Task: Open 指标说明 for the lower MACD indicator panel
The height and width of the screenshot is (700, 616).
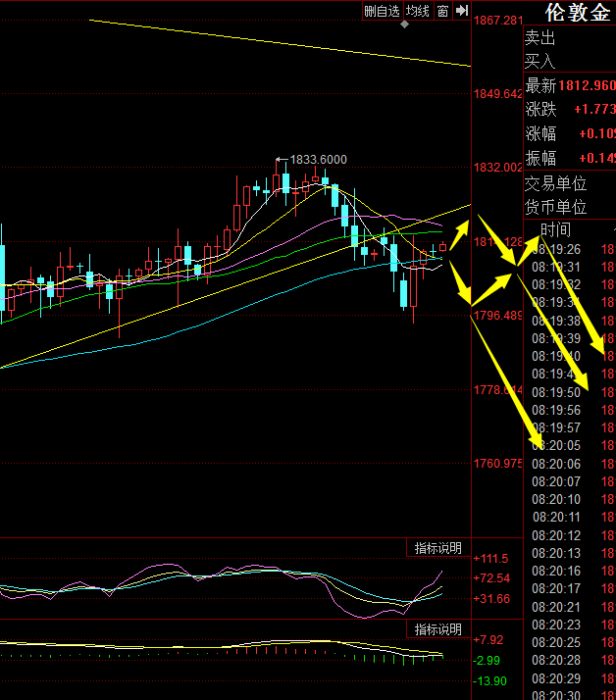Action: (437, 628)
